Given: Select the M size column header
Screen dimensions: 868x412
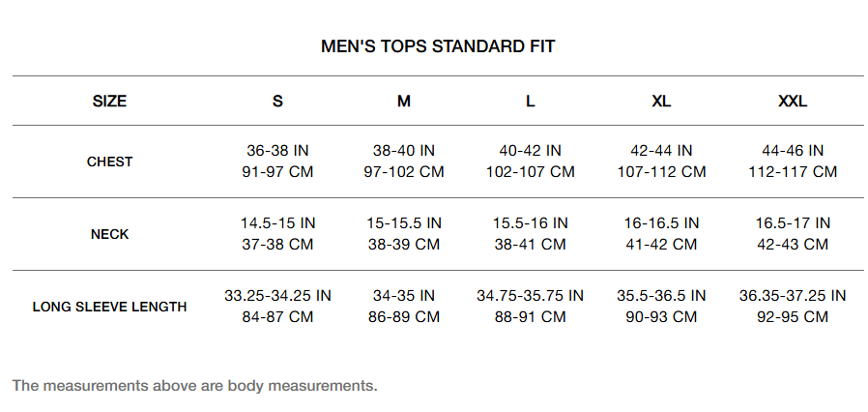Looking at the screenshot, I should click(x=404, y=101).
